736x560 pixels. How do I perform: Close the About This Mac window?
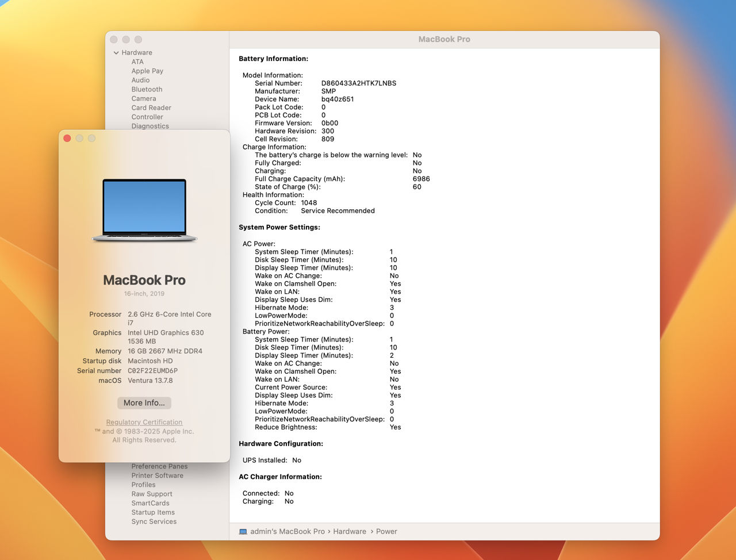pyautogui.click(x=67, y=139)
